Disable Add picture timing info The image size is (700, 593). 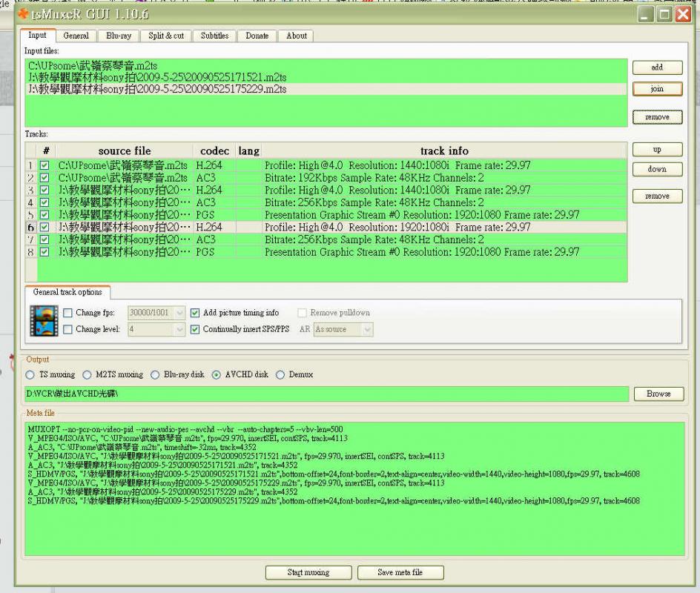(x=196, y=313)
